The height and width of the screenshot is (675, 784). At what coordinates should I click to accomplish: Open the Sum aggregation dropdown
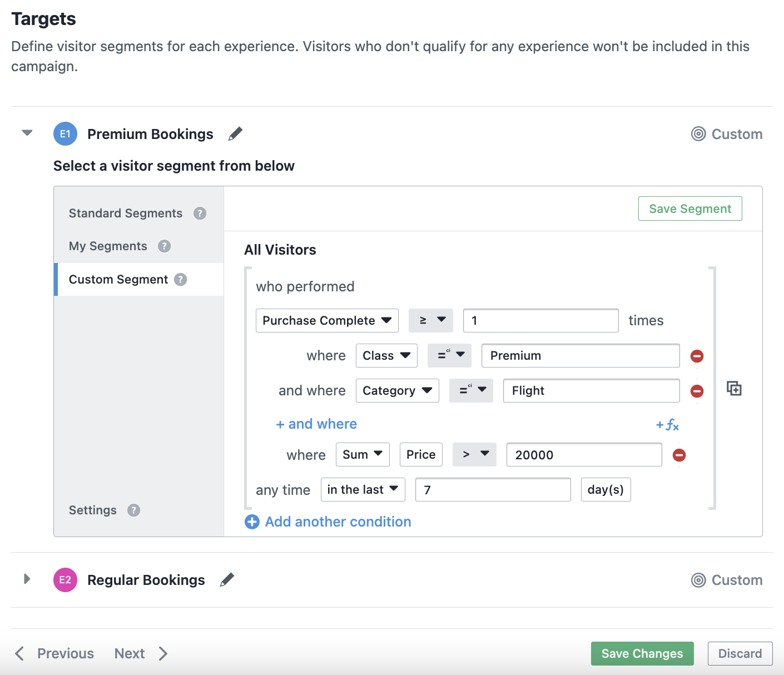[x=363, y=454]
